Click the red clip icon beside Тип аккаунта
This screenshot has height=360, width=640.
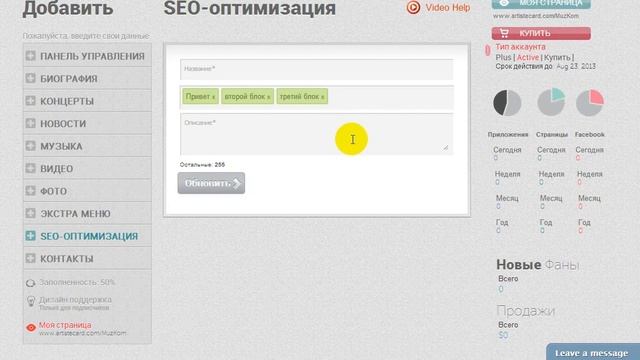coord(487,51)
